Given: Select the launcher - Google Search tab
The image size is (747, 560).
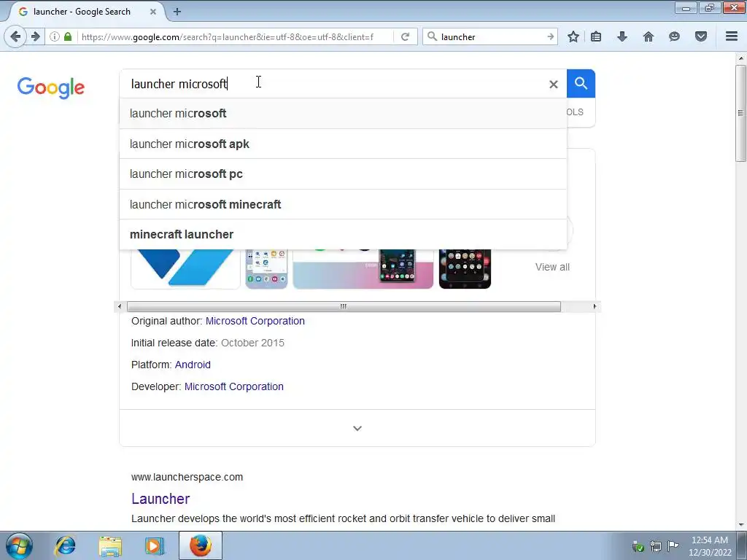Looking at the screenshot, I should click(86, 12).
